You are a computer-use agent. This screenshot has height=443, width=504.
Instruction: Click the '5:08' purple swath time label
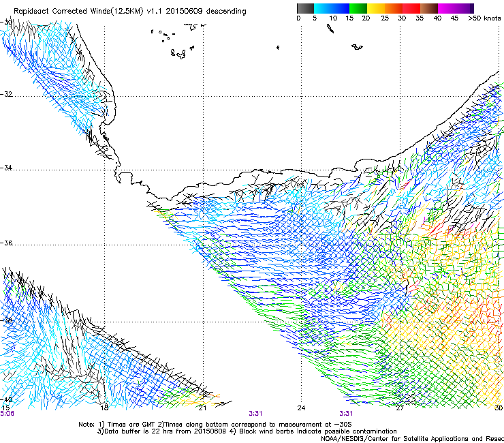(7, 414)
